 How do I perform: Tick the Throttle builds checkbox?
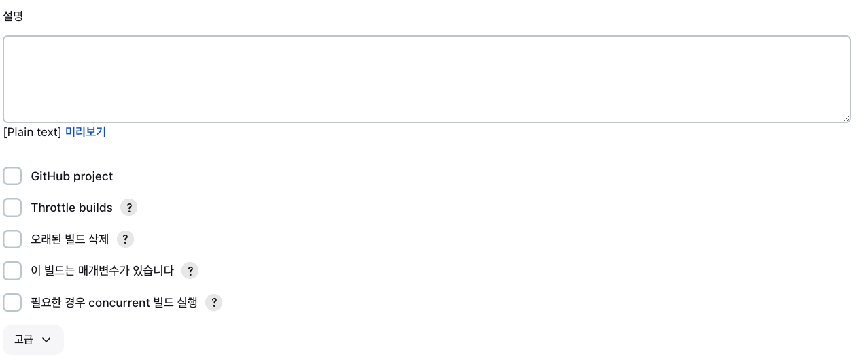(12, 208)
